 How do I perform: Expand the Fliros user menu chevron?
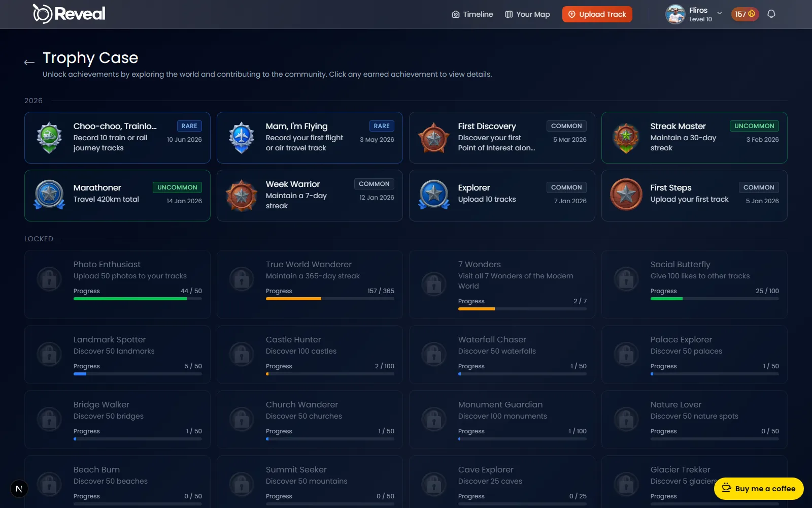[720, 13]
